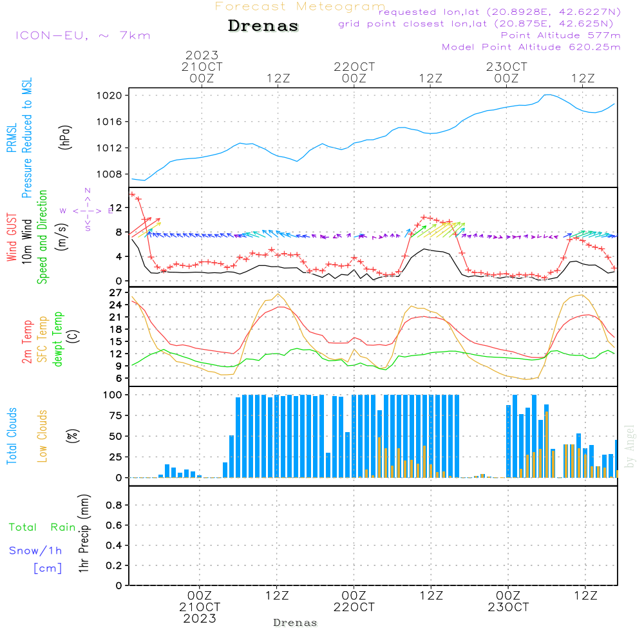The height and width of the screenshot is (644, 644).
Task: Click the blue 'Snow/1h' label
Action: [35, 551]
